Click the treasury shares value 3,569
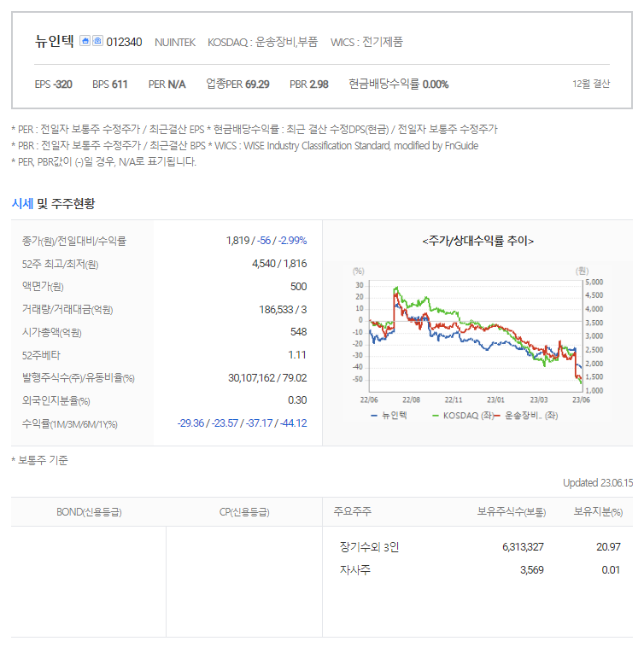This screenshot has width=644, height=647. pyautogui.click(x=532, y=570)
